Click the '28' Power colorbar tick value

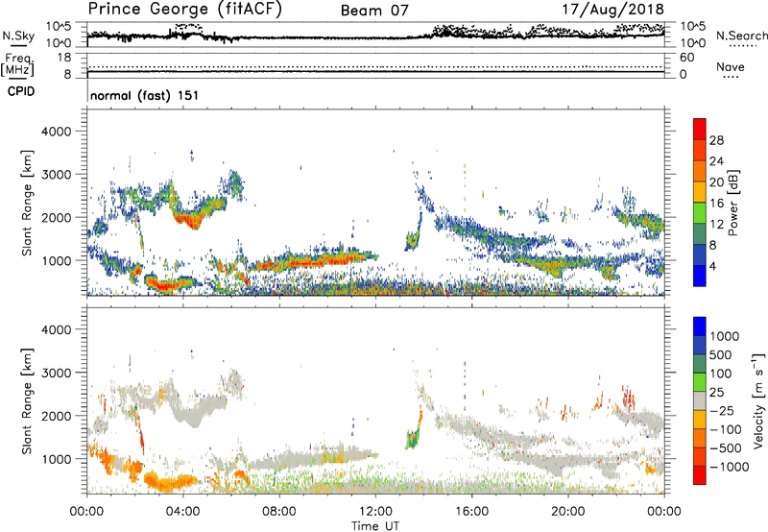click(716, 140)
